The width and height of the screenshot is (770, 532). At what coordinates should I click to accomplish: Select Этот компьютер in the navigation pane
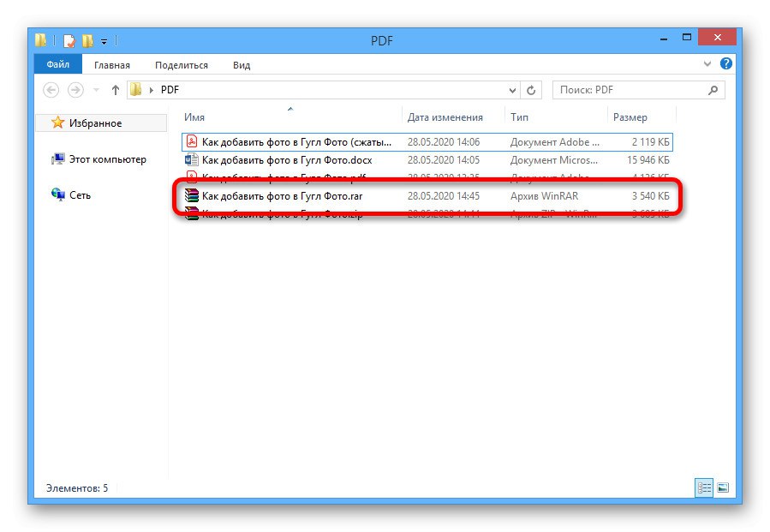click(x=108, y=159)
